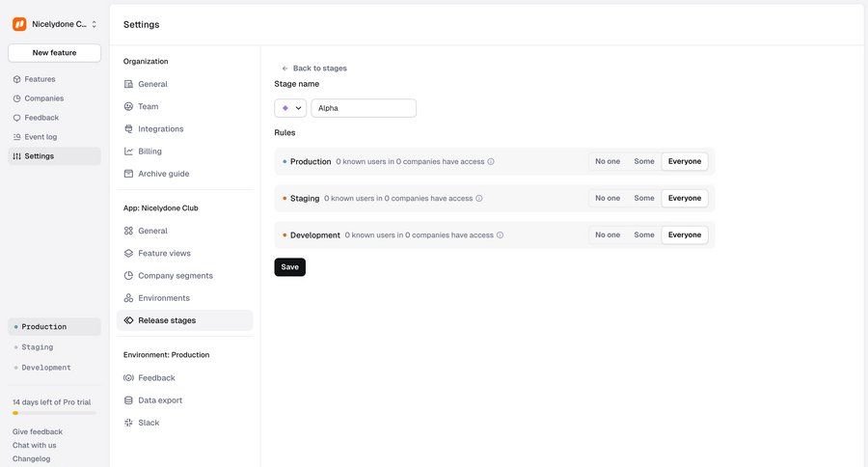Set Development rule to Some
This screenshot has width=868, height=467.
(x=644, y=234)
